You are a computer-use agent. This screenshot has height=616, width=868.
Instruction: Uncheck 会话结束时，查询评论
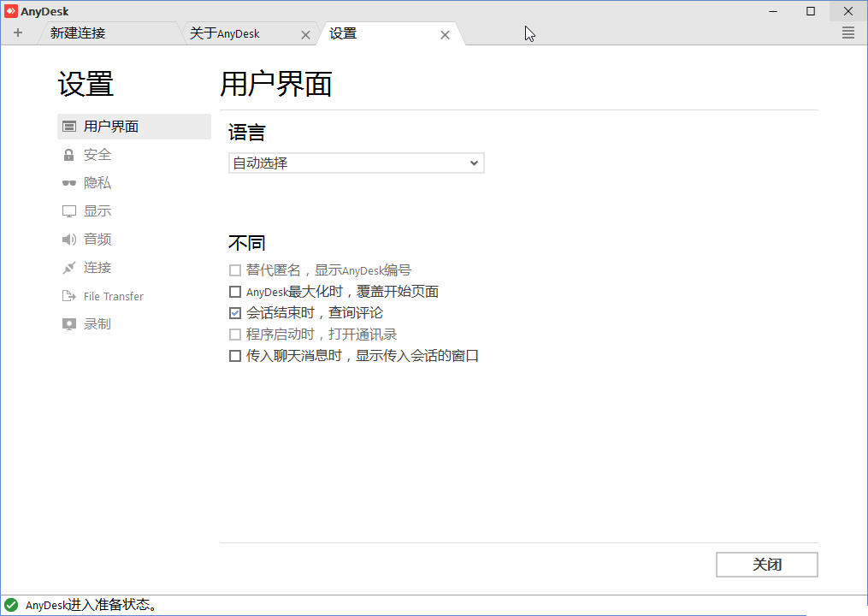pos(235,312)
